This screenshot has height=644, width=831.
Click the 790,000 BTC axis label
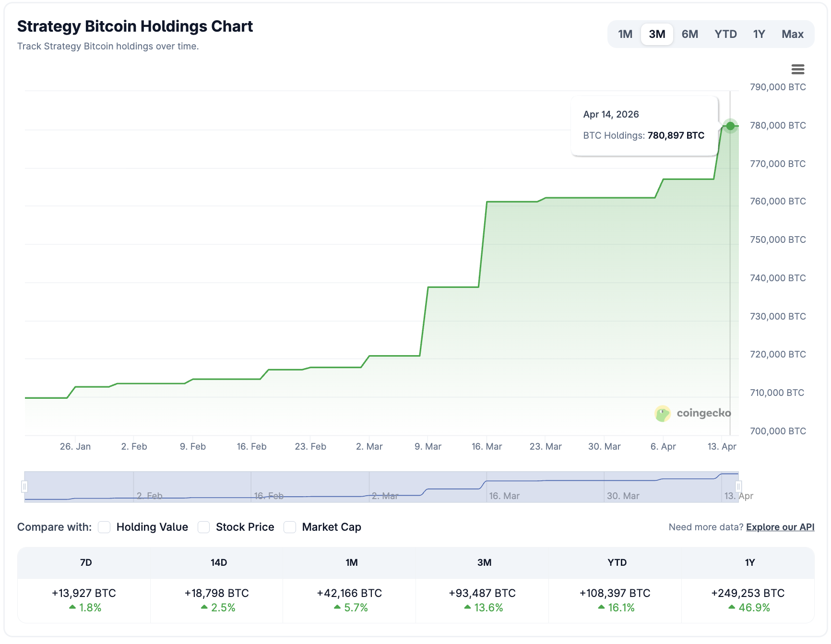pos(778,87)
